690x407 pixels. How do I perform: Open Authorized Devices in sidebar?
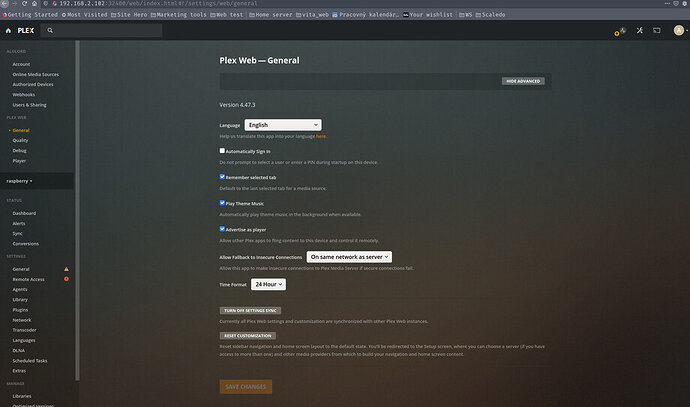click(x=33, y=84)
